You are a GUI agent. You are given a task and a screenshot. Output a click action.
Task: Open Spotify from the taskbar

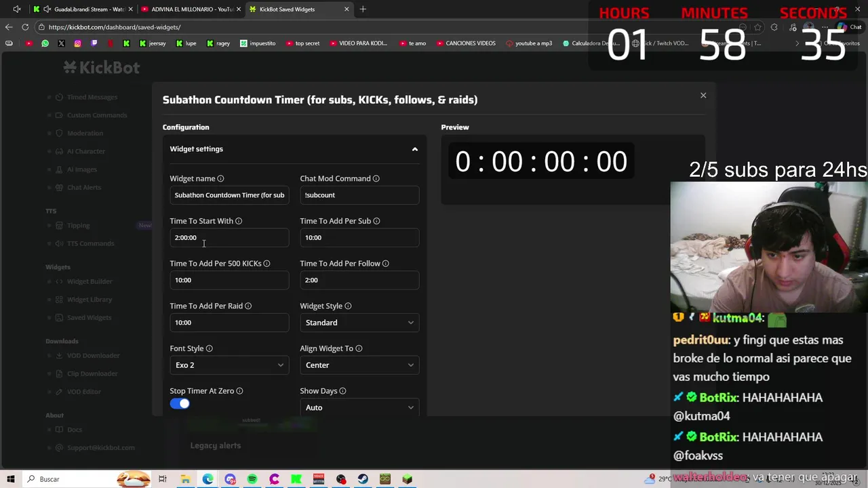pyautogui.click(x=252, y=479)
